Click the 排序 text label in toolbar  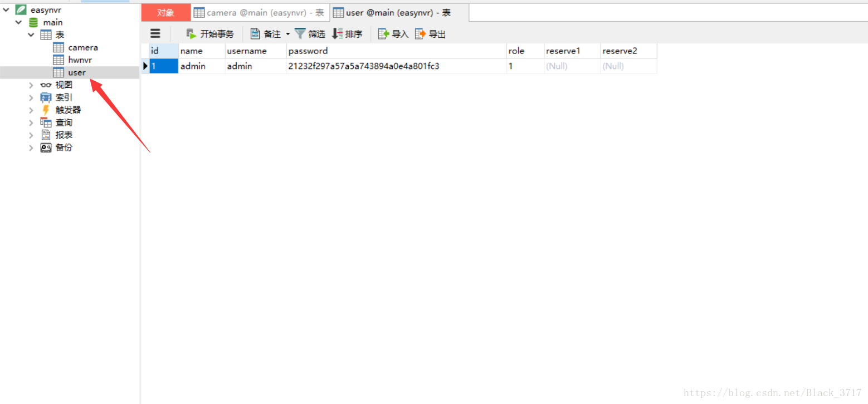click(x=354, y=34)
